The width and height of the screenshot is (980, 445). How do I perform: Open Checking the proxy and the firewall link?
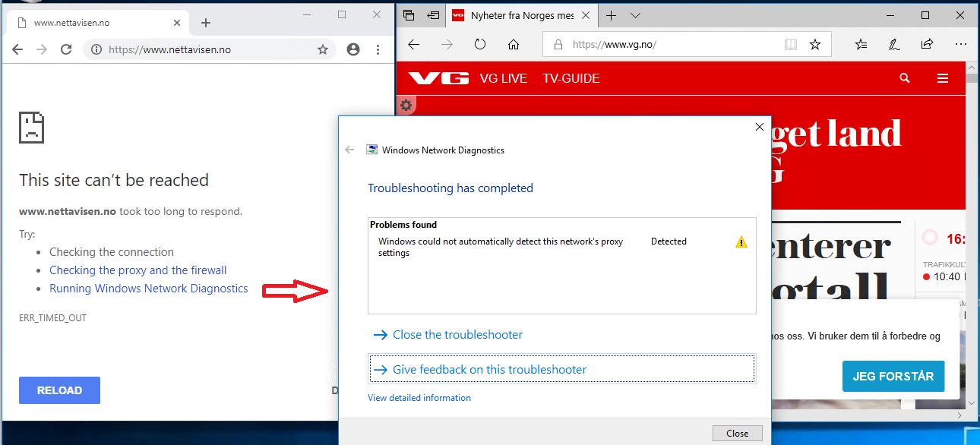(138, 270)
